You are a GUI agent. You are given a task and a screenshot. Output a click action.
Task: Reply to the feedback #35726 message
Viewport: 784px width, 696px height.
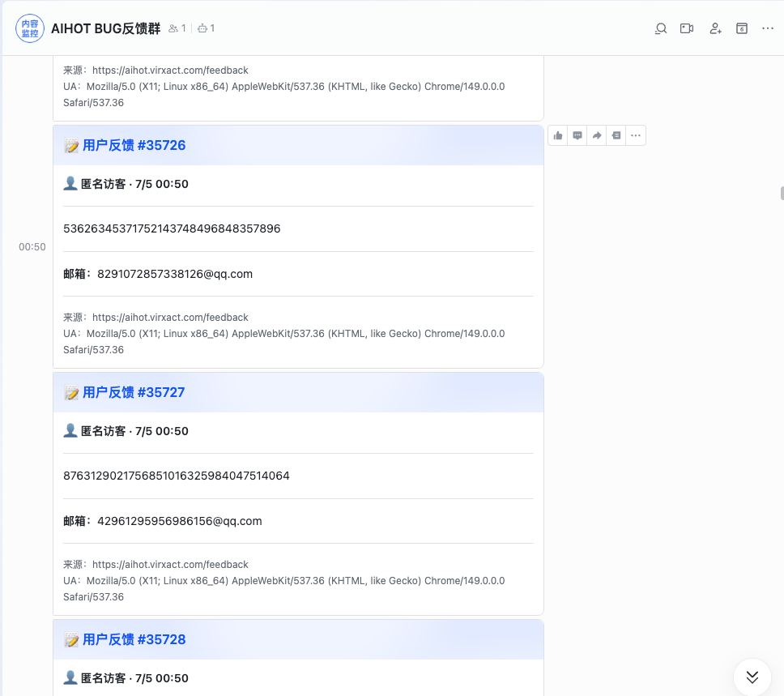[577, 135]
